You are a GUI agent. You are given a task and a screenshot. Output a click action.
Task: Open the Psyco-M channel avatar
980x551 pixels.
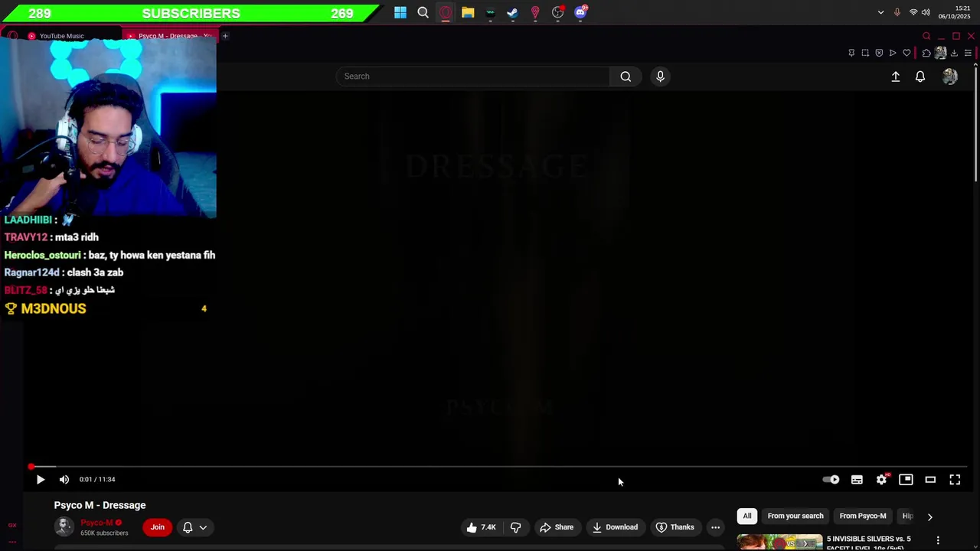tap(64, 527)
